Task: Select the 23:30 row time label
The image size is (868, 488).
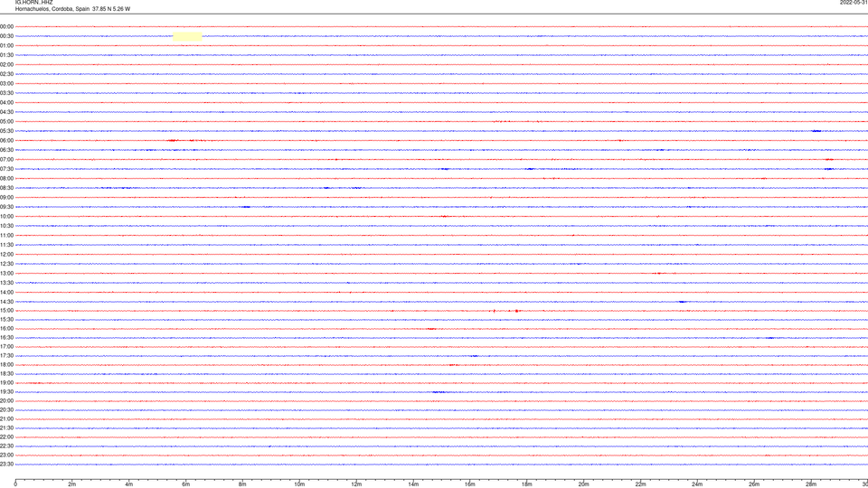Action: tap(6, 465)
